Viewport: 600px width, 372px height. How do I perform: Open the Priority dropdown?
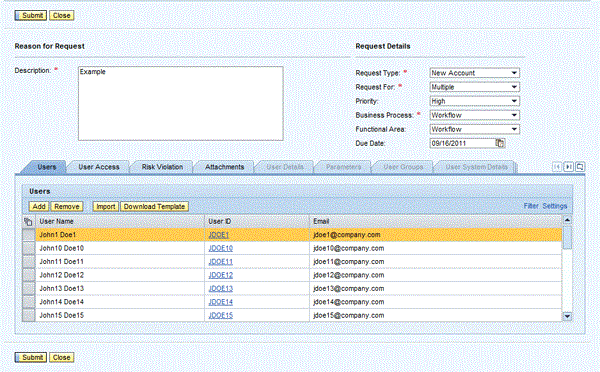coord(474,101)
